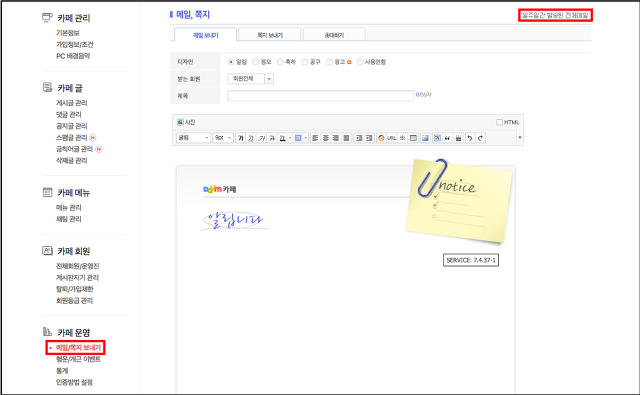Open the 9pt font size dropdown
Screen dimensions: 640x395
click(x=223, y=138)
